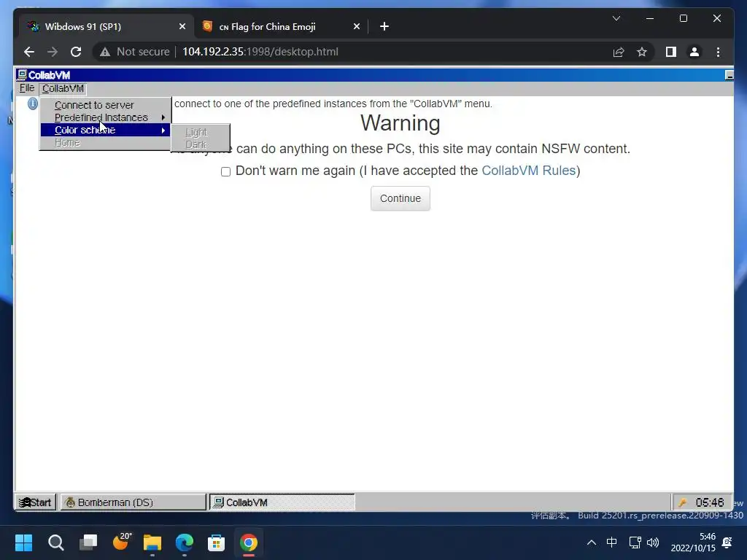Switch to Wibdows 91 (SP1) tab
Screen dimensions: 747x560
pos(107,27)
